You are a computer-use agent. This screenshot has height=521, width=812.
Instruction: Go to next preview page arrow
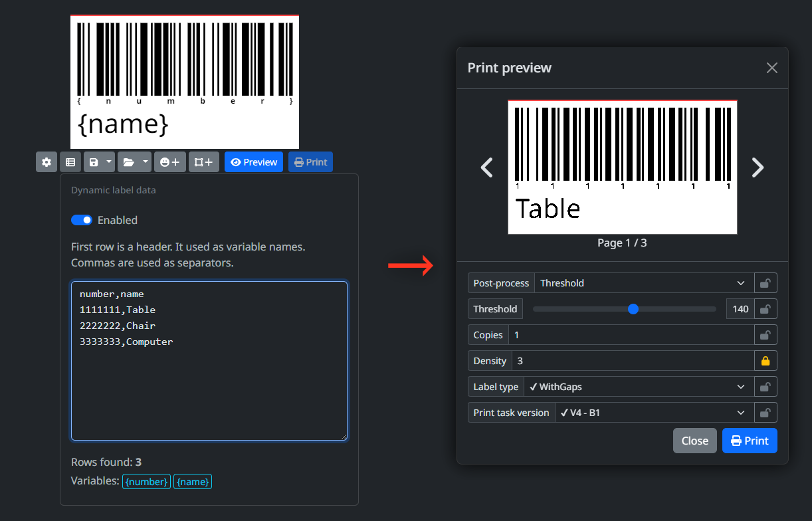pos(757,167)
